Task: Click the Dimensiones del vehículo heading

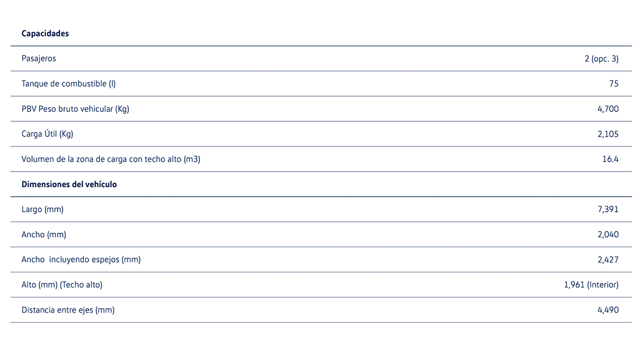Action: coord(69,184)
